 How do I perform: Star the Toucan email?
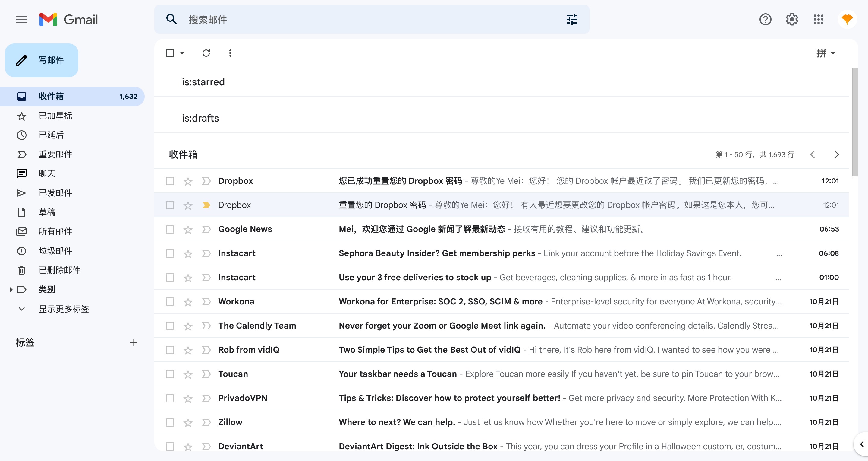point(188,374)
